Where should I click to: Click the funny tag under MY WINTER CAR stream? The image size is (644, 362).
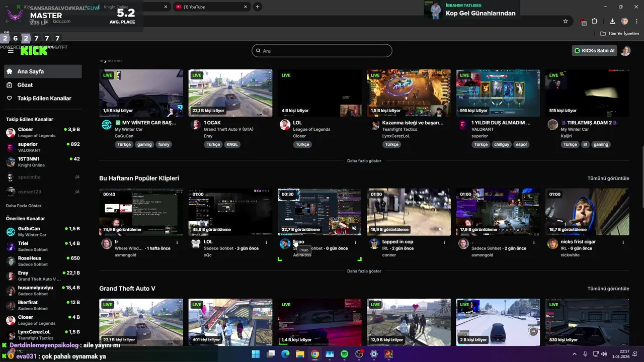164,144
